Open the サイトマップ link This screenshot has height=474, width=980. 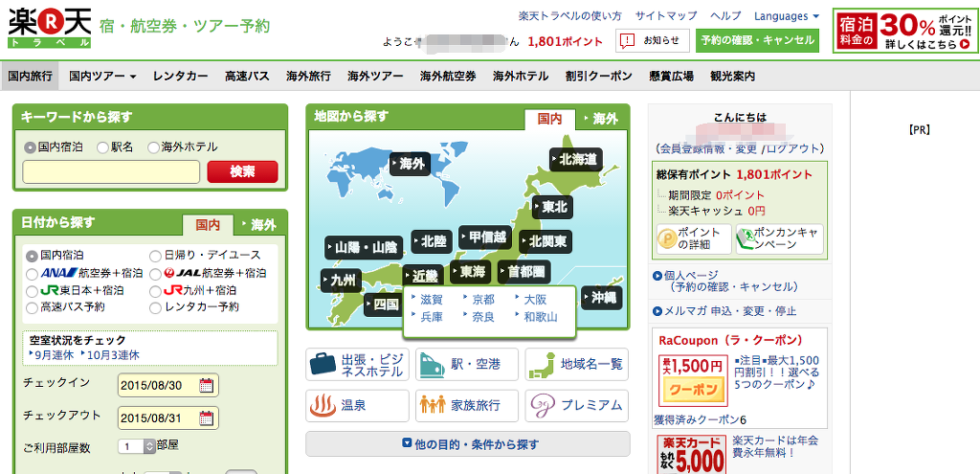pos(666,16)
